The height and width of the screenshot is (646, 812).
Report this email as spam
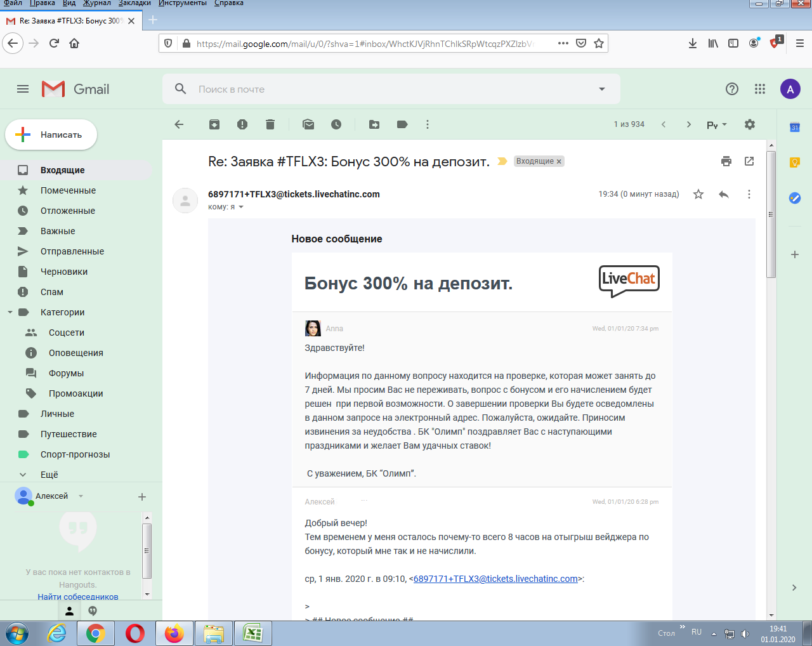tap(242, 124)
